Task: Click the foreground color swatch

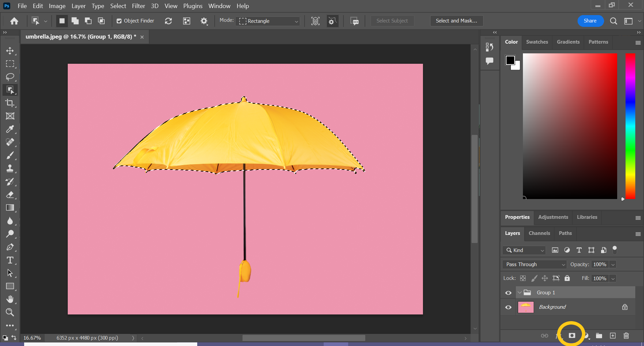Action: tap(510, 60)
